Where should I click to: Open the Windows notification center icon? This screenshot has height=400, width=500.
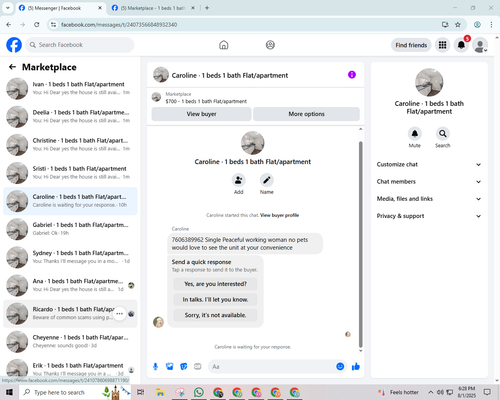[487, 392]
